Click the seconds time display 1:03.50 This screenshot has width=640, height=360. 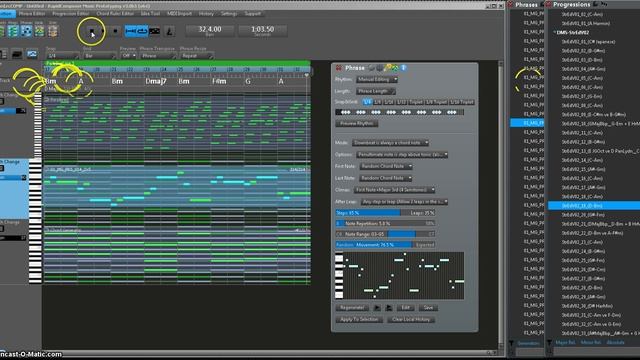click(x=262, y=31)
